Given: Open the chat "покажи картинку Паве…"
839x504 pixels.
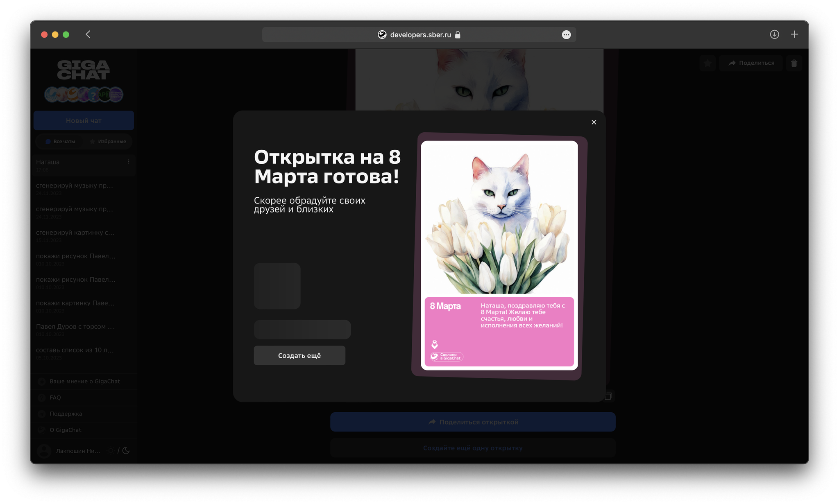Looking at the screenshot, I should coord(84,306).
